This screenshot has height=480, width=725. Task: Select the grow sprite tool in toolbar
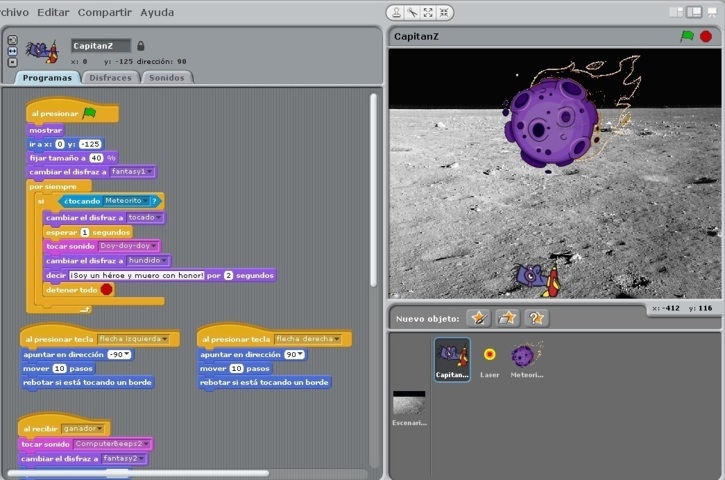tap(428, 13)
